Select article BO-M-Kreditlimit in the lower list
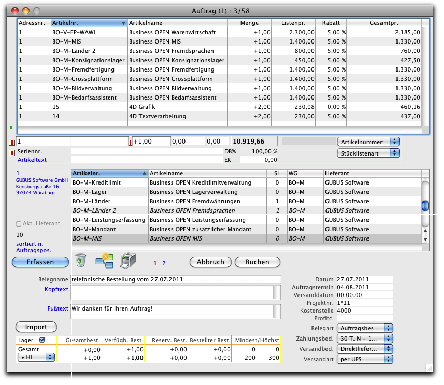This screenshot has height=385, width=444. [x=246, y=183]
